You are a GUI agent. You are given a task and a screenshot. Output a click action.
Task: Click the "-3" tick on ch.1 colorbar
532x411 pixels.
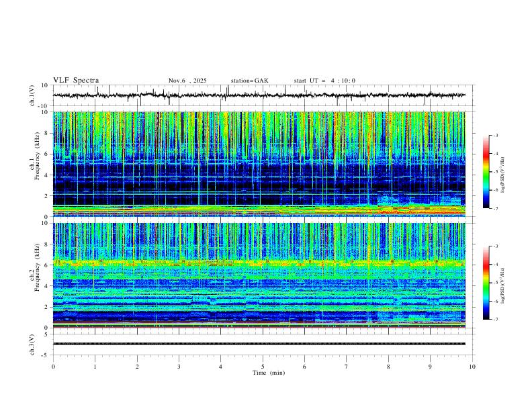point(495,135)
